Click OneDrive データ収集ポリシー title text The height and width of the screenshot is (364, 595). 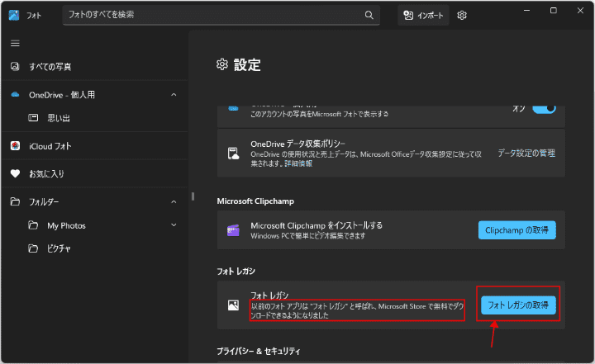click(x=297, y=144)
